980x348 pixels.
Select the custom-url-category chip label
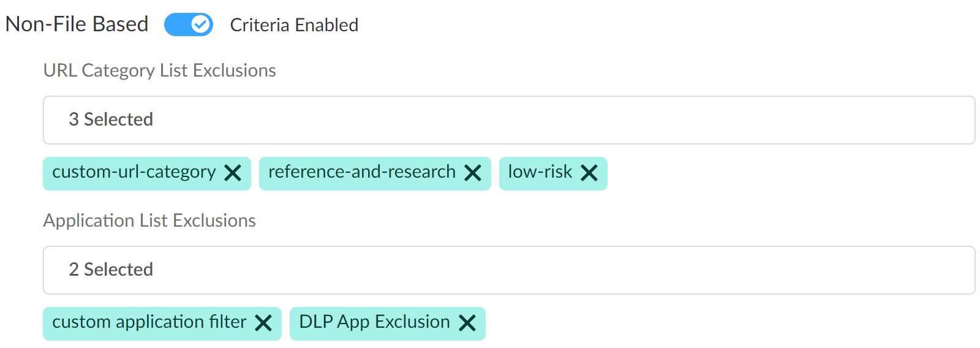point(134,172)
